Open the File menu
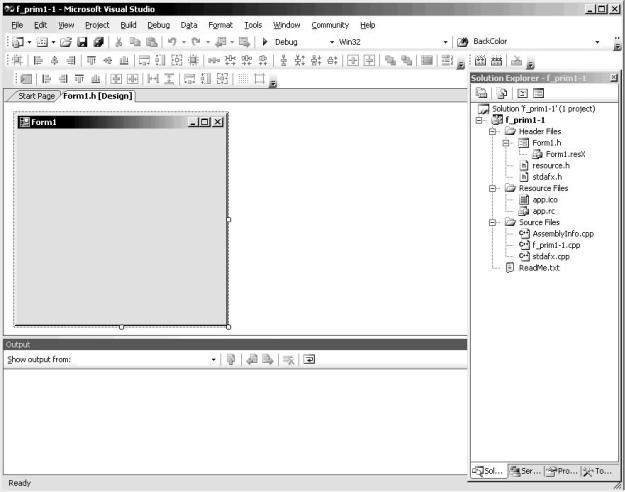The width and height of the screenshot is (625, 492). [x=17, y=25]
